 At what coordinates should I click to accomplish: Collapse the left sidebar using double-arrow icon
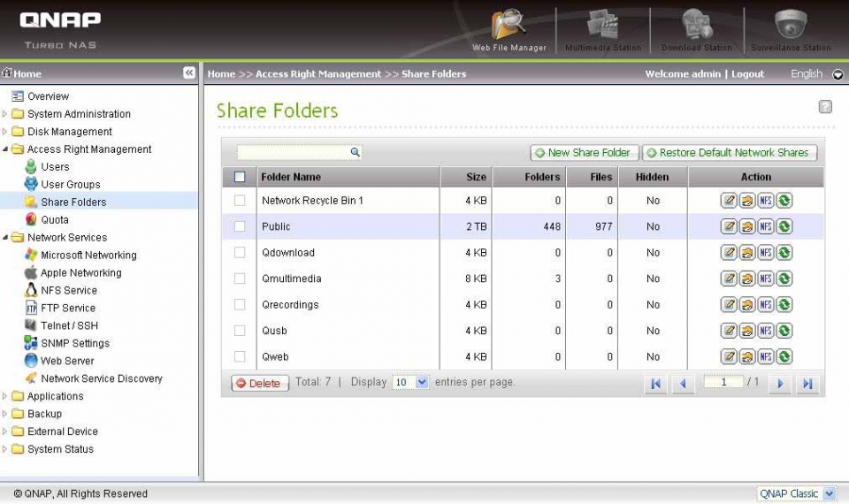(x=189, y=73)
